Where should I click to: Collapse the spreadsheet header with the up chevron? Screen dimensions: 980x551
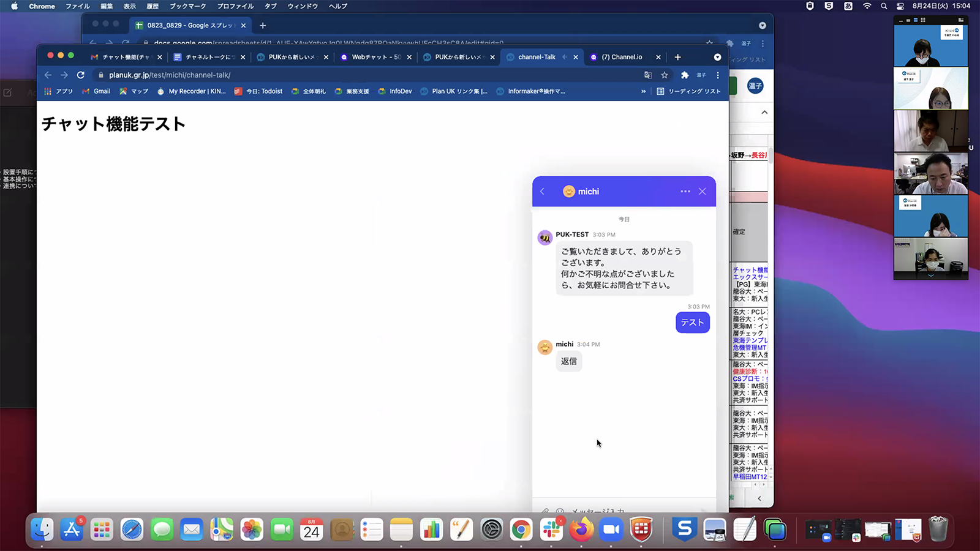pyautogui.click(x=764, y=112)
